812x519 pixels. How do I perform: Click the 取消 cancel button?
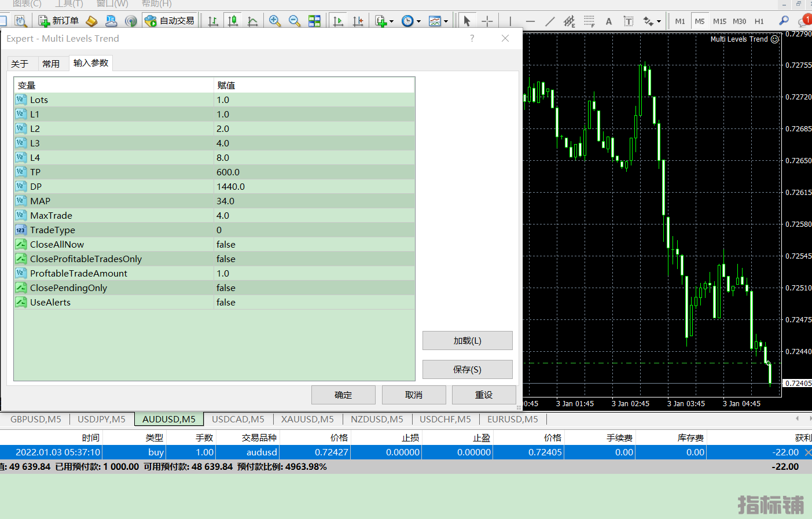click(x=414, y=395)
